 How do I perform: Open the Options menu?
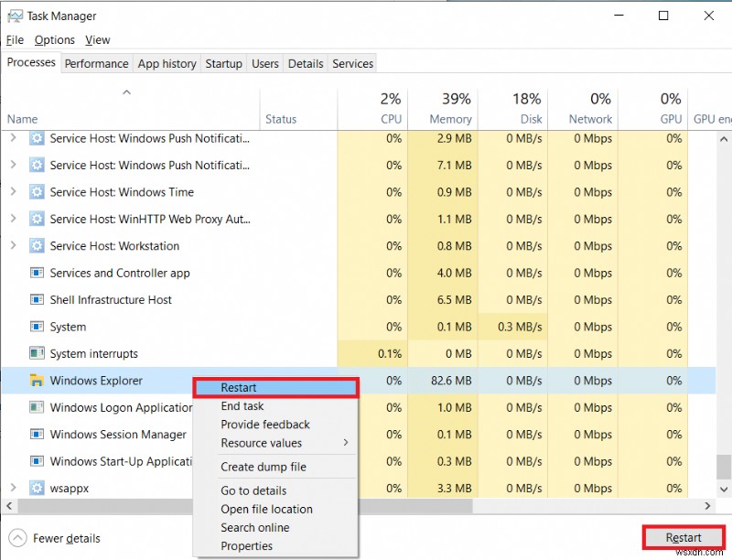54,39
